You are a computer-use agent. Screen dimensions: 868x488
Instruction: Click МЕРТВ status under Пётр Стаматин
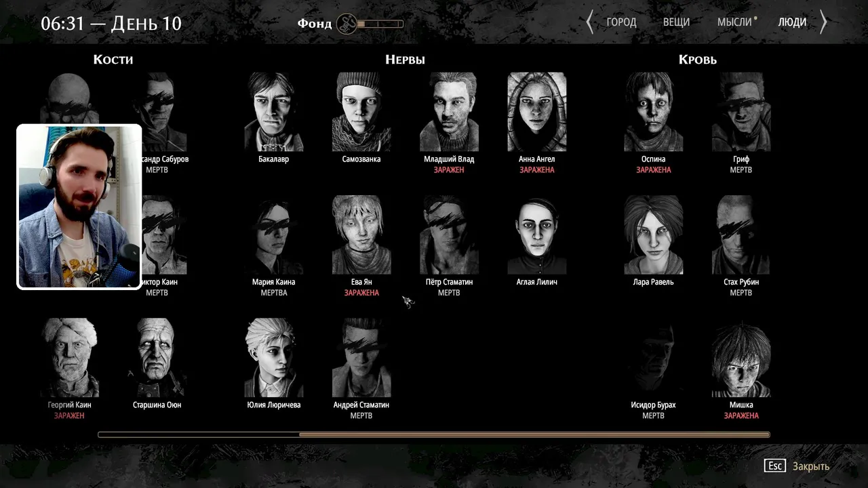(x=449, y=293)
